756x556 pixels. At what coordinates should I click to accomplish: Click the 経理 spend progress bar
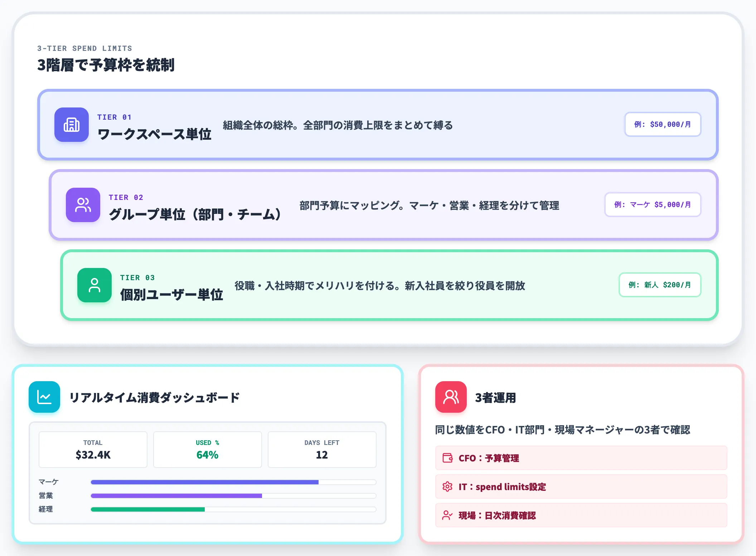tap(233, 509)
